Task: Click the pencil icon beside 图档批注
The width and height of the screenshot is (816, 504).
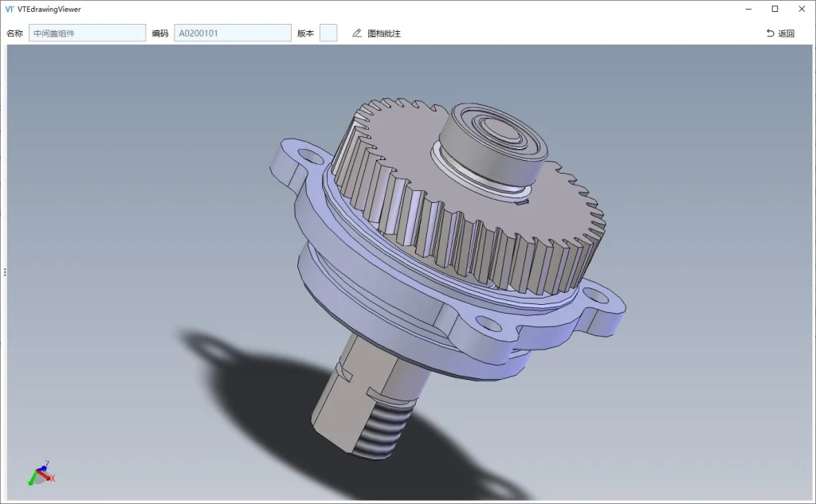Action: (x=356, y=33)
